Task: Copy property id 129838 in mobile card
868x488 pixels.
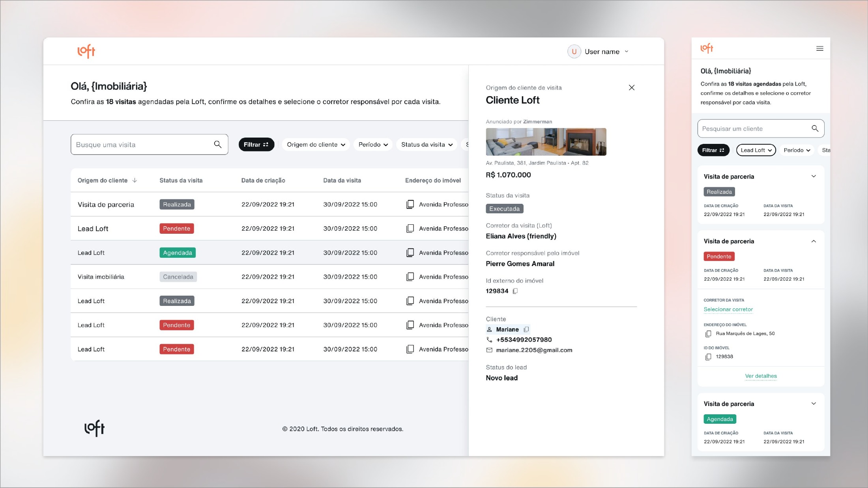Action: (708, 357)
